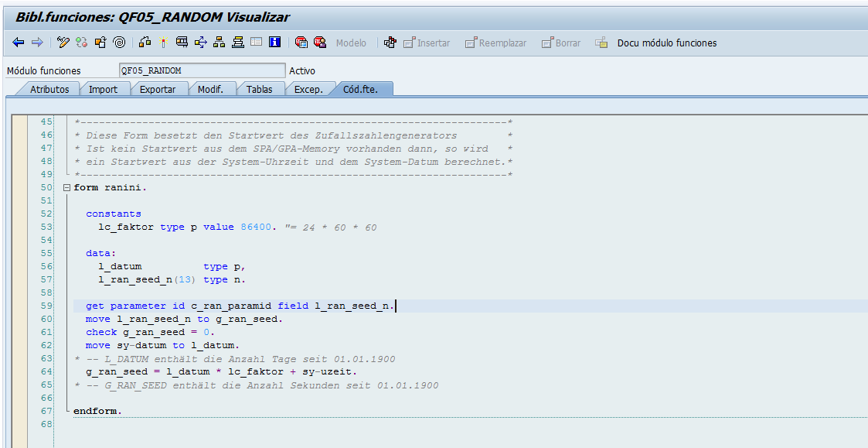Open the Exportar tab
The height and width of the screenshot is (448, 868).
(157, 89)
